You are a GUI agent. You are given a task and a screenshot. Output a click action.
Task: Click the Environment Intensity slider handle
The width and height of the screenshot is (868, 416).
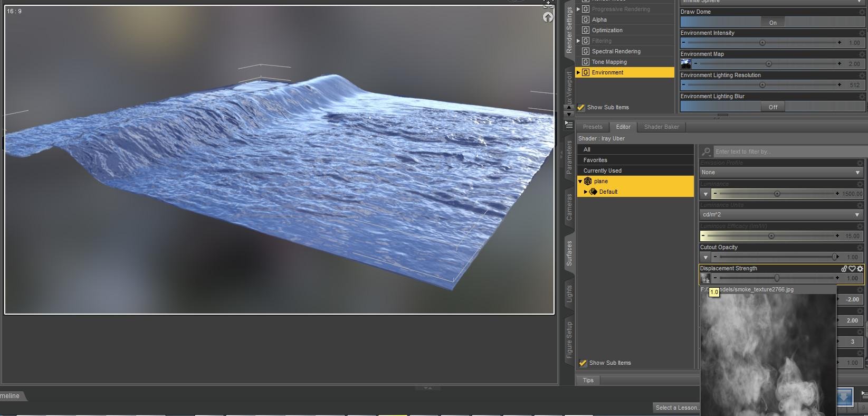tap(762, 43)
